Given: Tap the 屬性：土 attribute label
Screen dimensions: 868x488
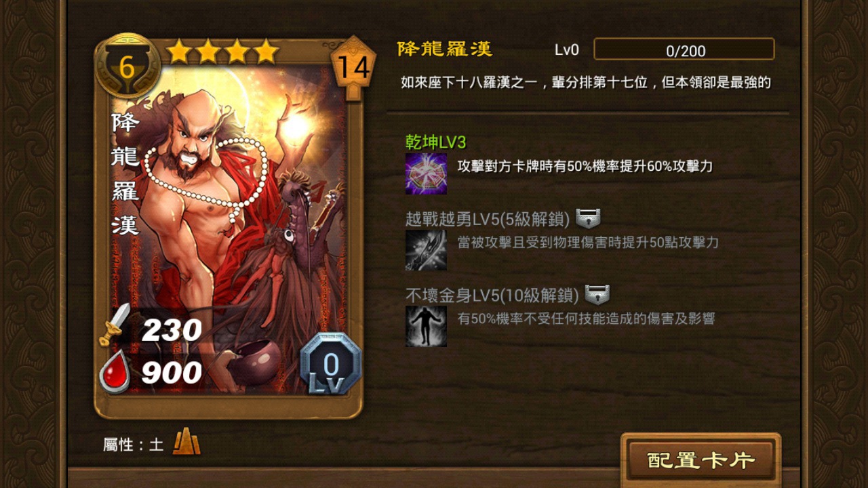Looking at the screenshot, I should [133, 445].
